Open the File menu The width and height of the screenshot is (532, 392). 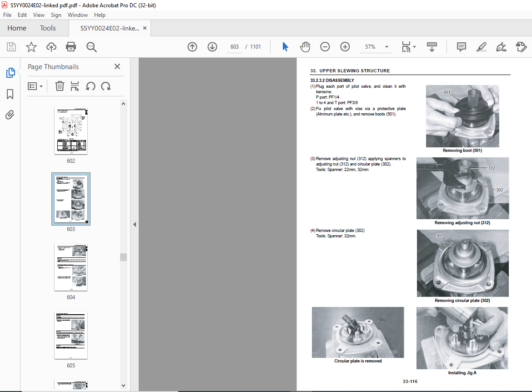(7, 15)
